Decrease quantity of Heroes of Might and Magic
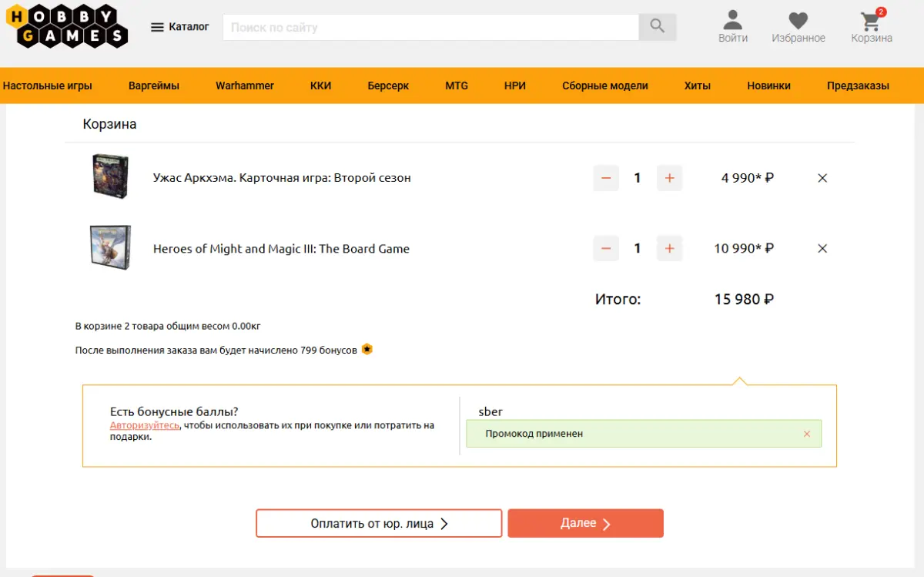The image size is (924, 577). click(x=606, y=248)
